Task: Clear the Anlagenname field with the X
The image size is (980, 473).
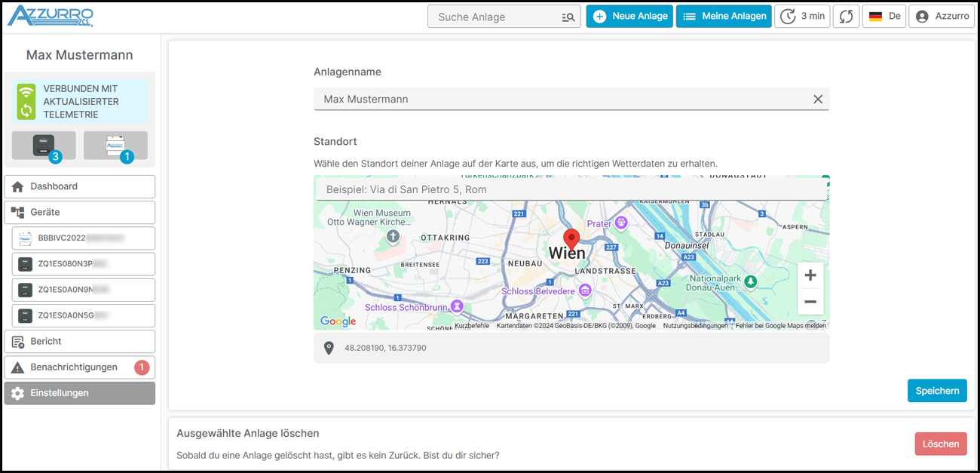Action: pos(818,99)
